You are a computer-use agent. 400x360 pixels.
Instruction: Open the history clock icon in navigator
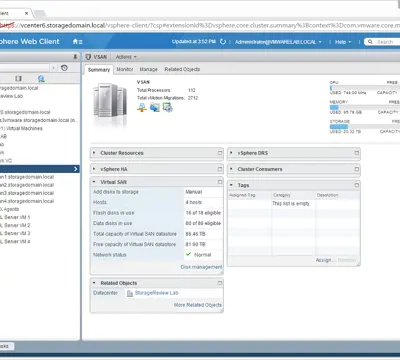[64, 68]
